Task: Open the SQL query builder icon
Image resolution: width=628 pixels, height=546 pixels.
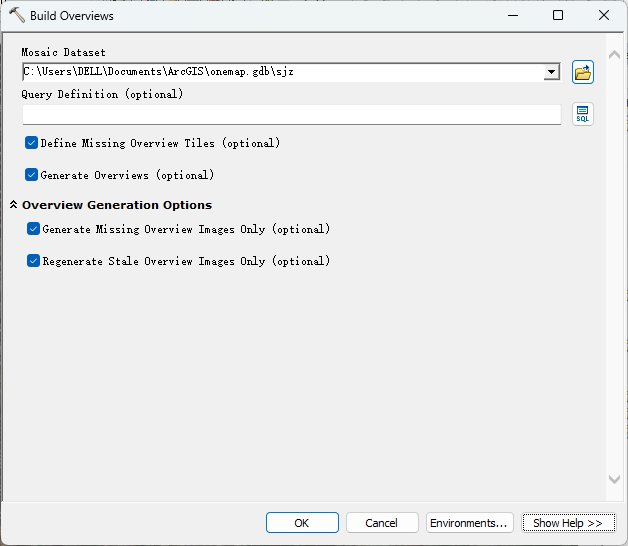Action: (x=582, y=114)
